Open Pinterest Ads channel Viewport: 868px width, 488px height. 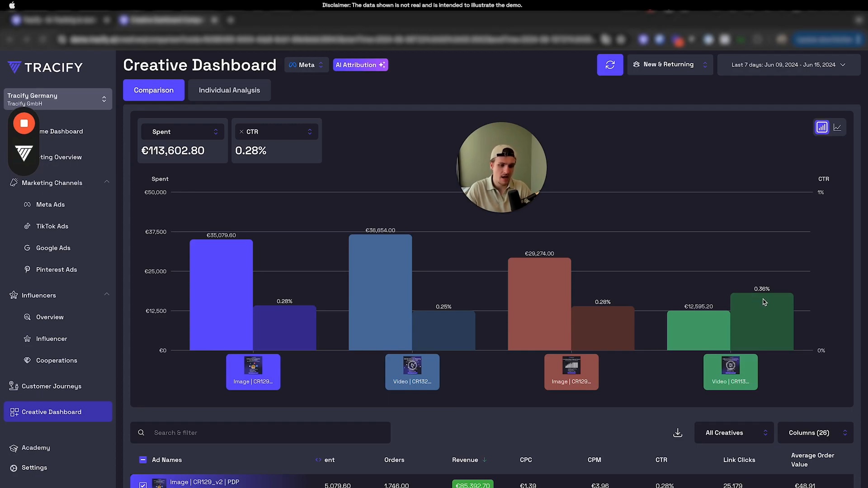[x=56, y=269]
